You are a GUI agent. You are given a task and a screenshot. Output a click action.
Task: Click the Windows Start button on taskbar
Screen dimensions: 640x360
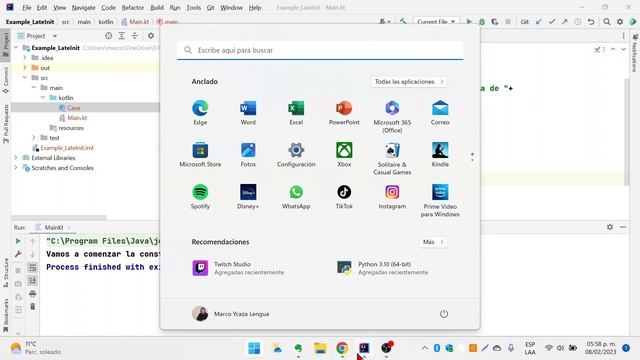tap(254, 348)
